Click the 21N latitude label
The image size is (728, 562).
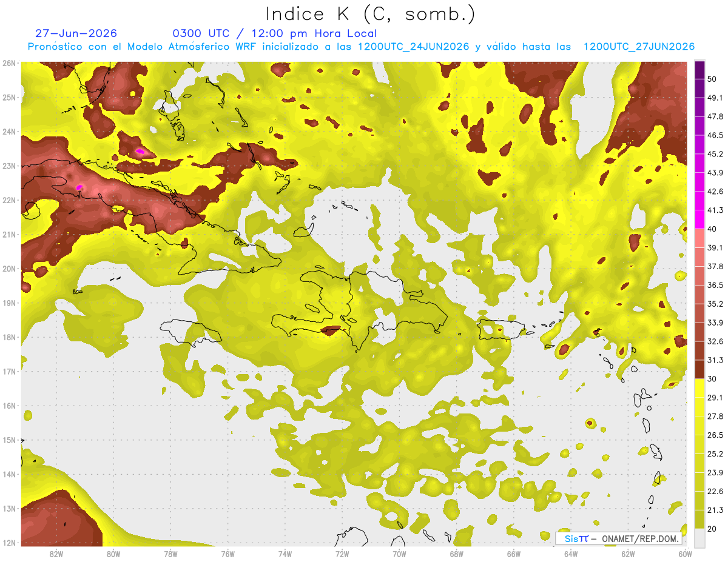pyautogui.click(x=8, y=235)
